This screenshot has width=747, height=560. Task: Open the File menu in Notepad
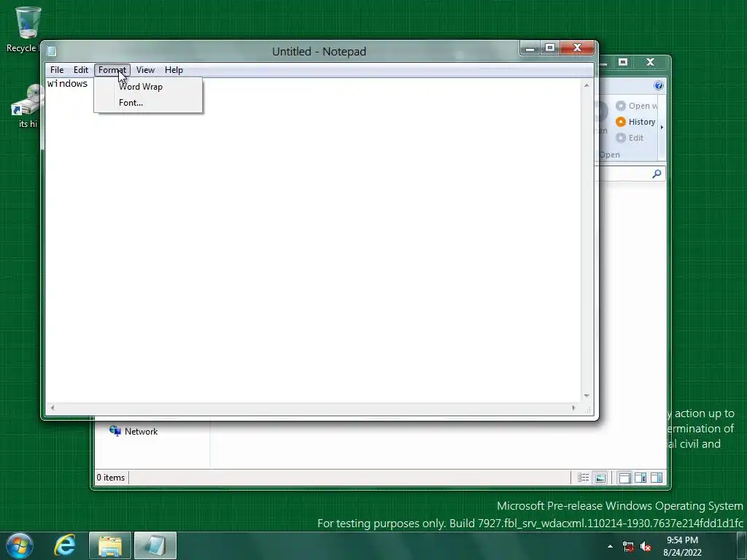coord(57,70)
